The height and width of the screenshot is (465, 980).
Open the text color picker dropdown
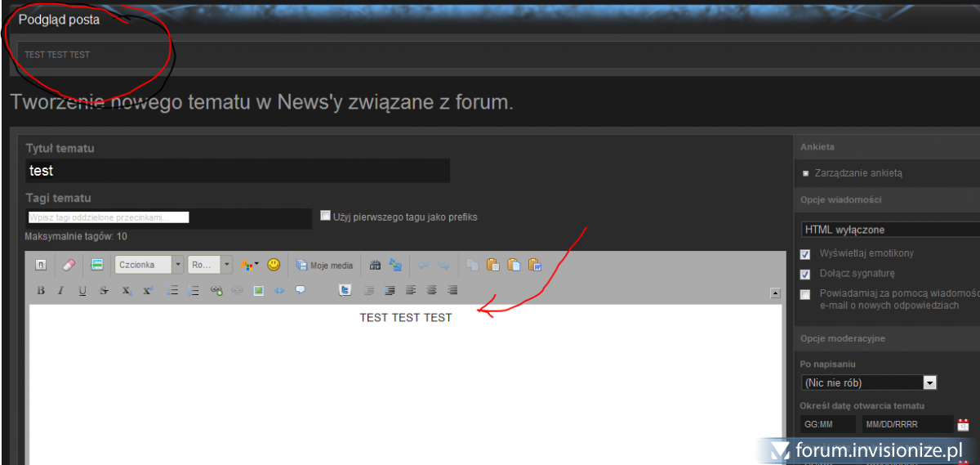[250, 265]
